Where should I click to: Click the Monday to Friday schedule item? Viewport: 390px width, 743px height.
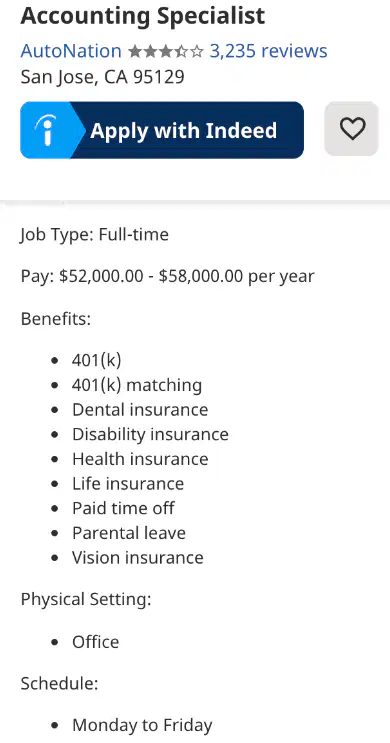[x=142, y=725]
